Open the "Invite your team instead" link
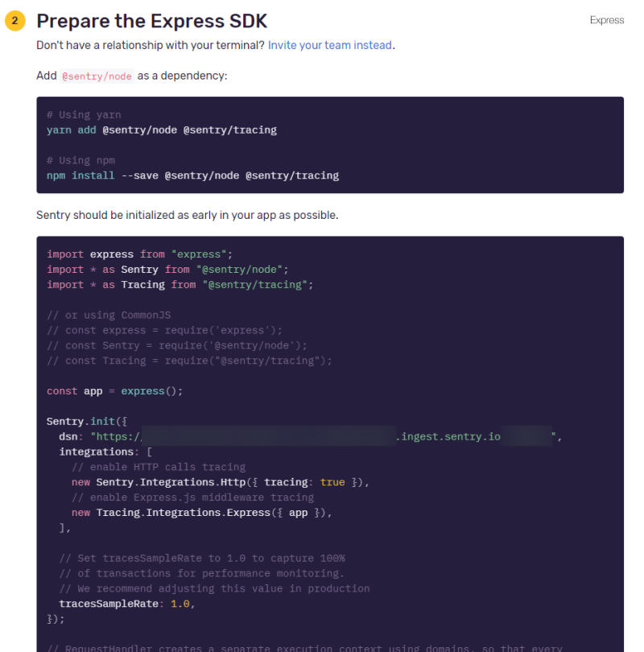The image size is (644, 652). (x=330, y=45)
